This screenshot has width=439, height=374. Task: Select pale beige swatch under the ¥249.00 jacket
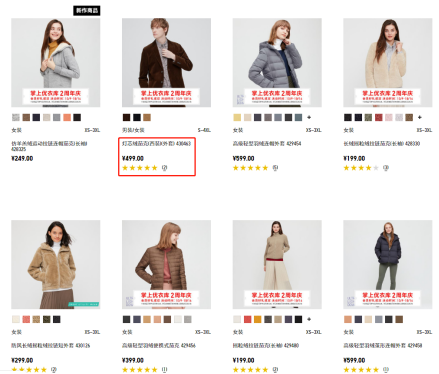(47, 117)
